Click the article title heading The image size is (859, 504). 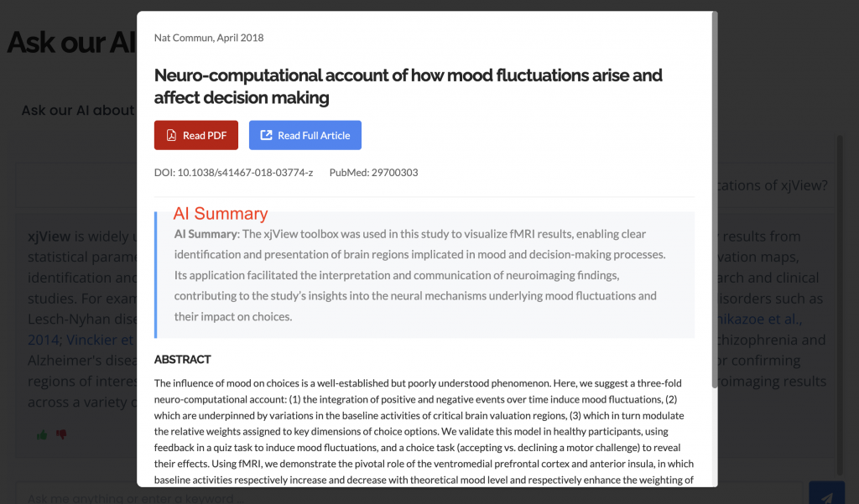point(408,86)
